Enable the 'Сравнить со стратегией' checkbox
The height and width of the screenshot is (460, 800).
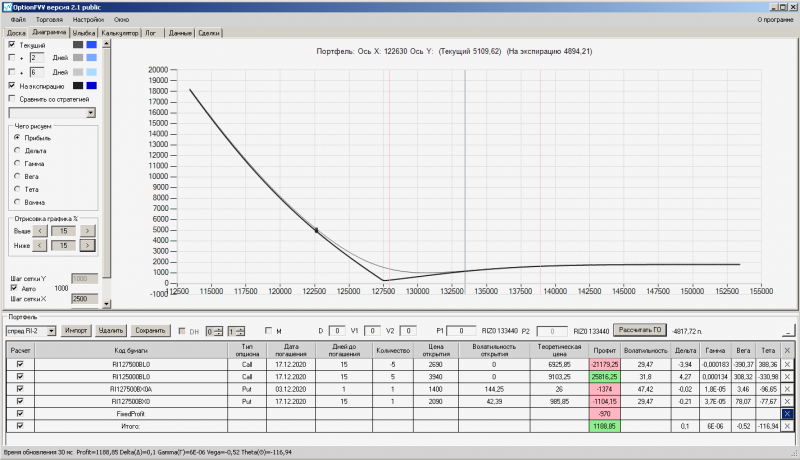(12, 99)
